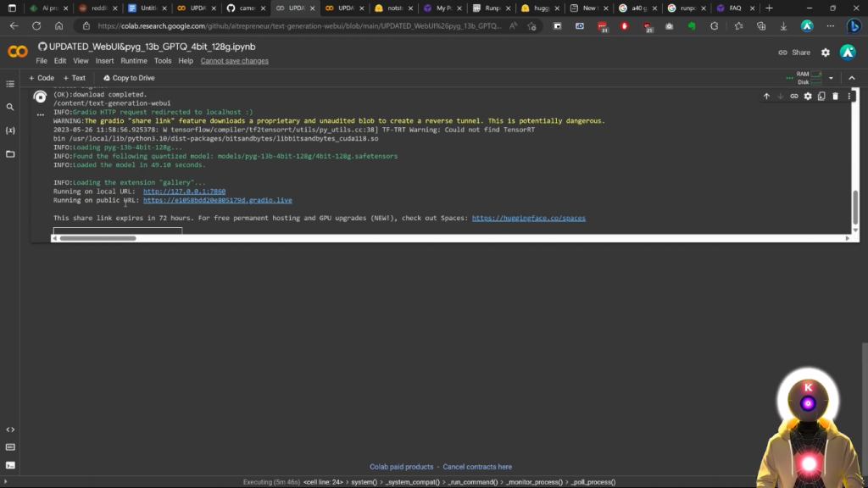This screenshot has height=488, width=868.
Task: Click the browser address bar
Action: (x=299, y=26)
